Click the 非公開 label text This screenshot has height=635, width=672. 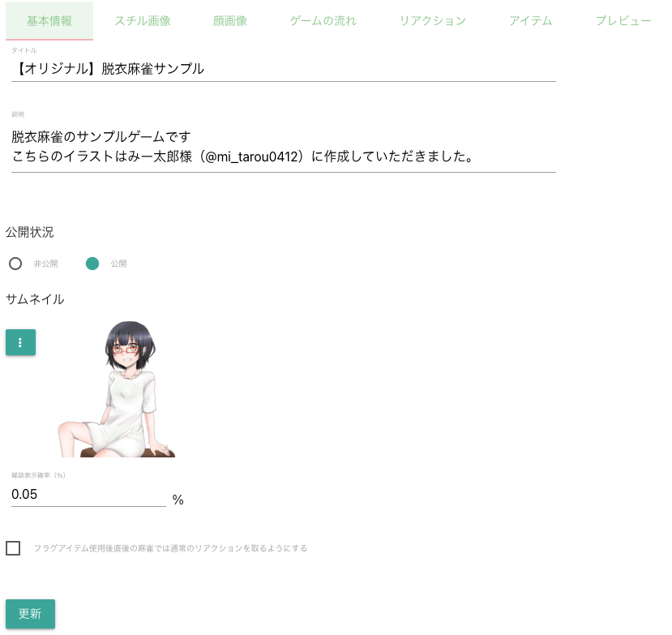click(x=46, y=264)
